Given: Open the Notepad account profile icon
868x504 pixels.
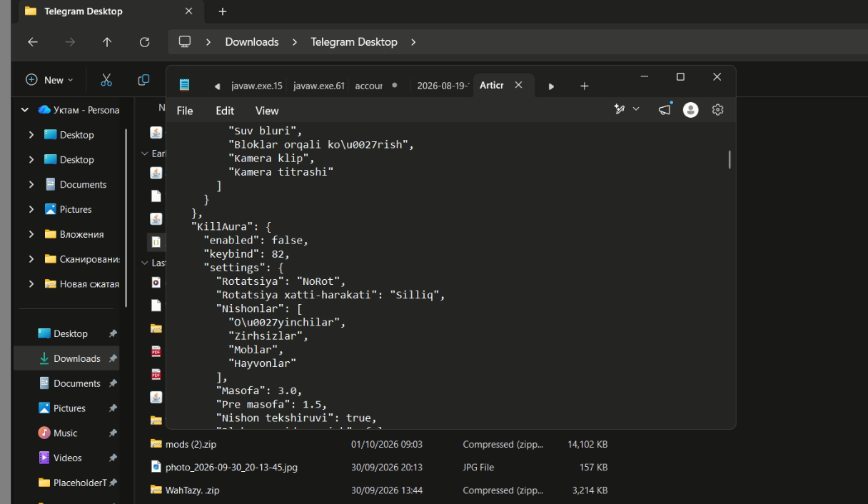Looking at the screenshot, I should coord(690,110).
